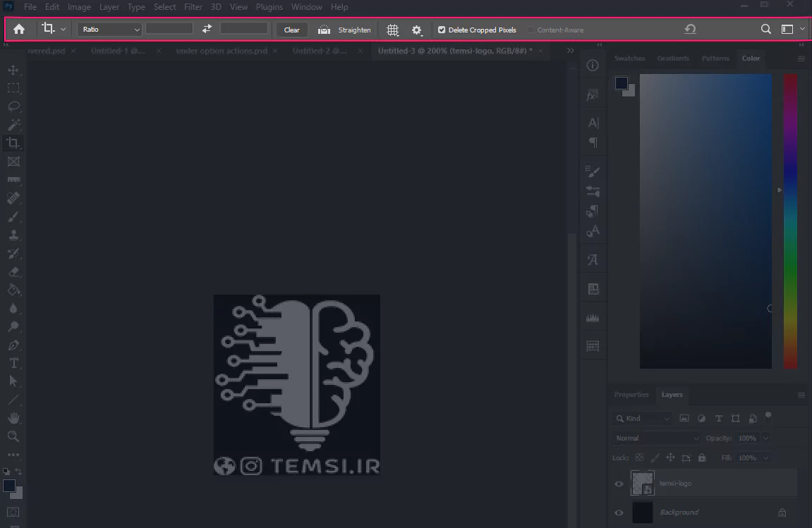Click the Straighten button

coord(344,30)
